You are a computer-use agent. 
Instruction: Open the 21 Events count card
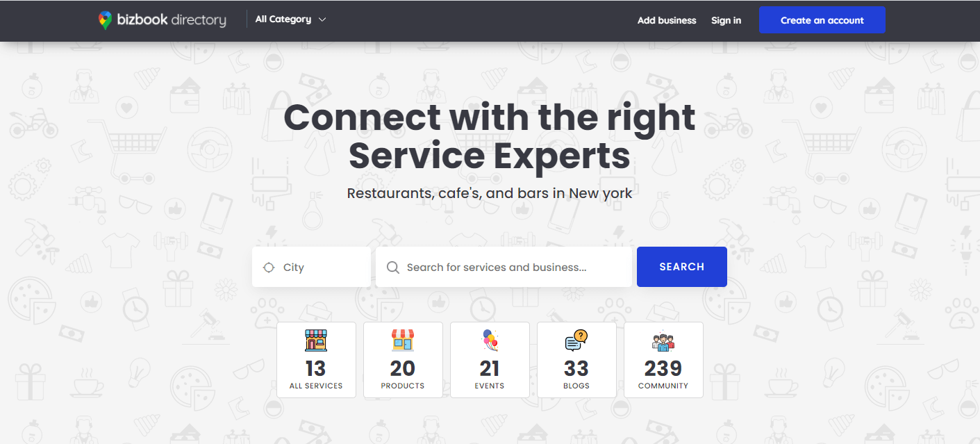490,360
